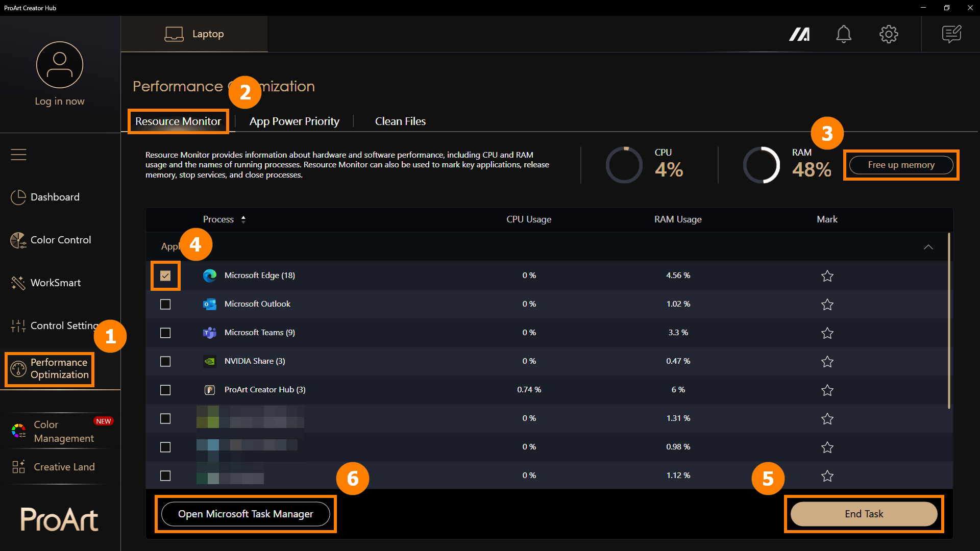Sort by Process column arrow

point(243,219)
